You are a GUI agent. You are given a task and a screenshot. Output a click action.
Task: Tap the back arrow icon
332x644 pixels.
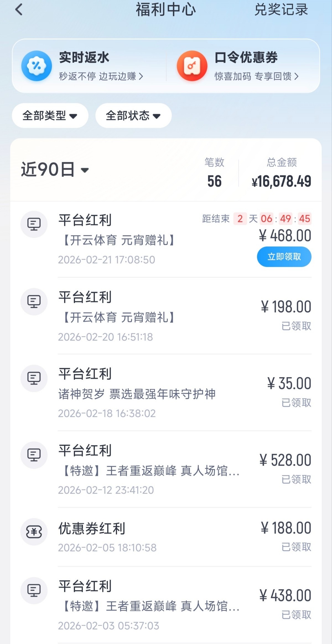point(19,10)
